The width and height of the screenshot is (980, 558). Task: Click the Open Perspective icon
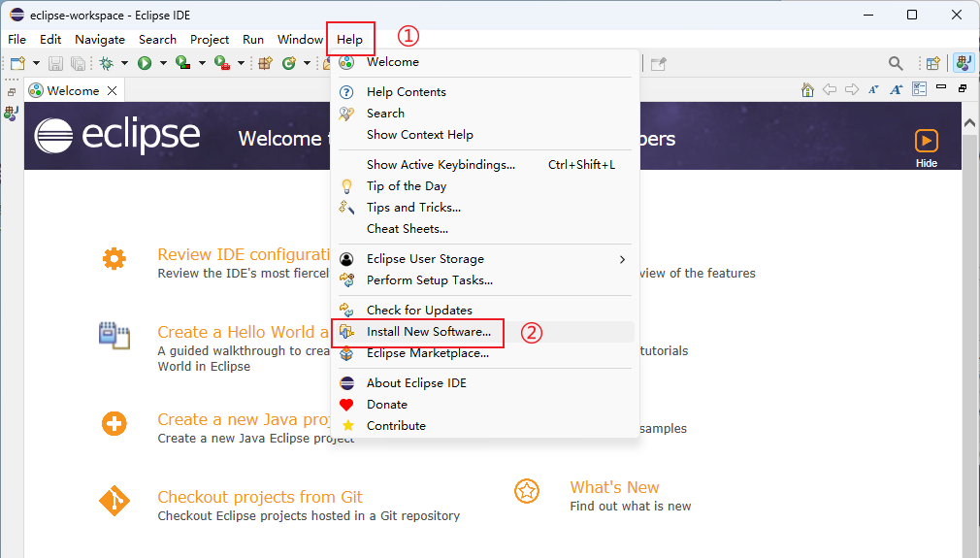(x=933, y=63)
